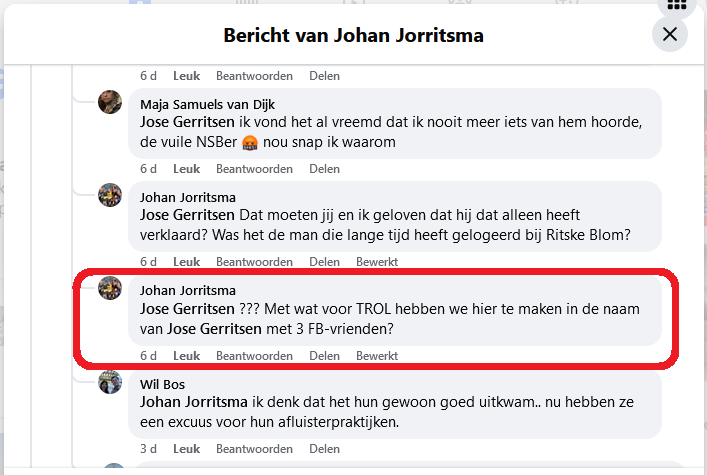Click Johan Jorritsma's avatar on TROL comment

coord(110,289)
